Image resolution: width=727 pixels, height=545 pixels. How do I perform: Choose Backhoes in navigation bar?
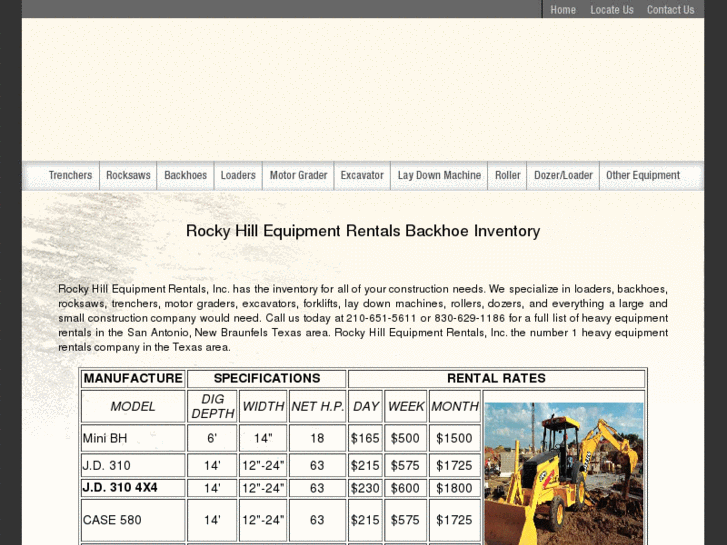(x=185, y=175)
